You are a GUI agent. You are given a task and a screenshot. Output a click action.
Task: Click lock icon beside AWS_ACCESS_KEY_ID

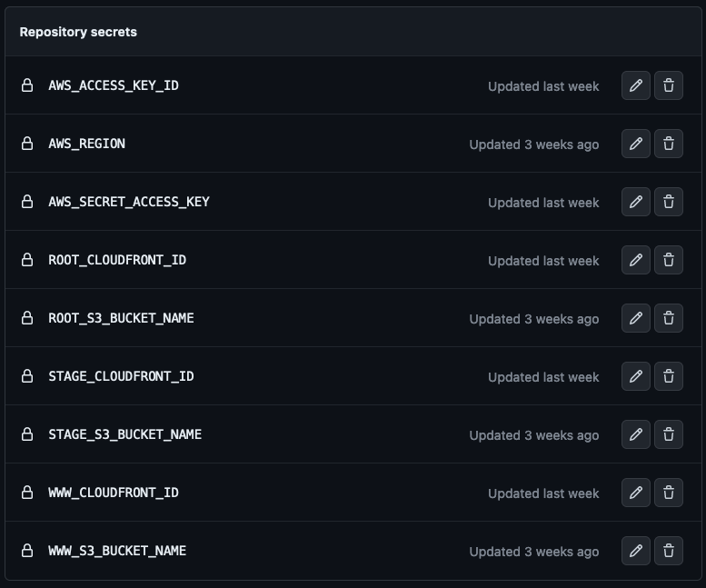click(27, 85)
